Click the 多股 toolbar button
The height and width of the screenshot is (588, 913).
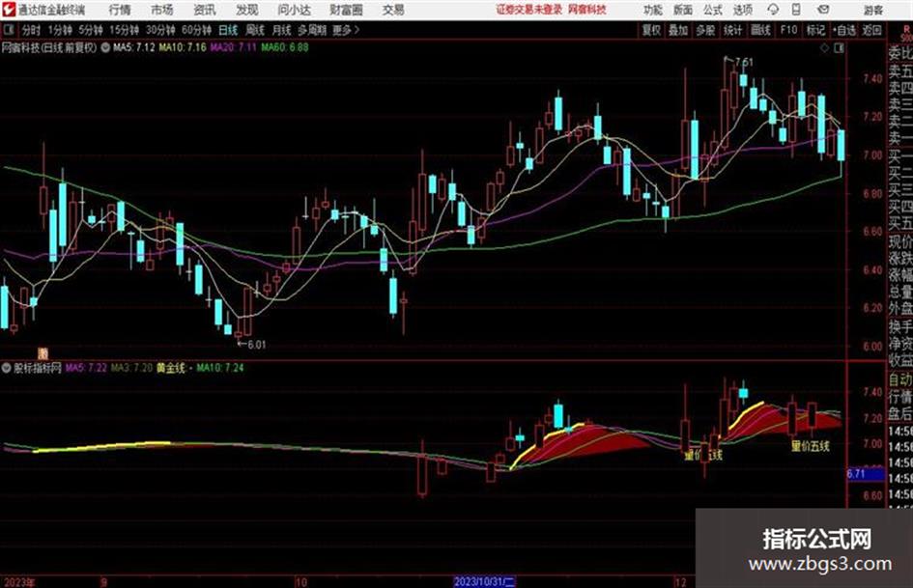[705, 30]
